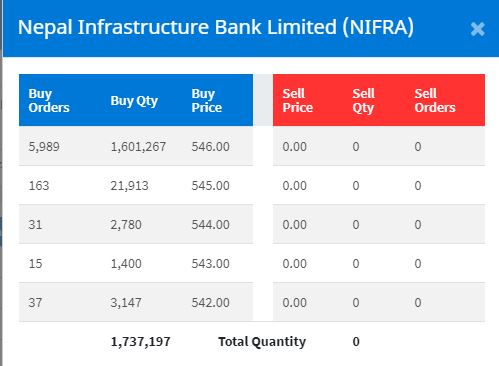Image resolution: width=499 pixels, height=366 pixels.
Task: Click the Sell Qty column header
Action: click(363, 101)
